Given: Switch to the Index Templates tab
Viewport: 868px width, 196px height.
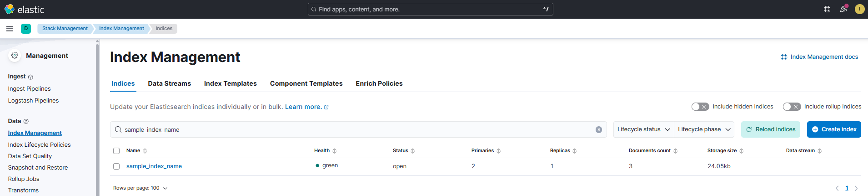Looking at the screenshot, I should [230, 83].
